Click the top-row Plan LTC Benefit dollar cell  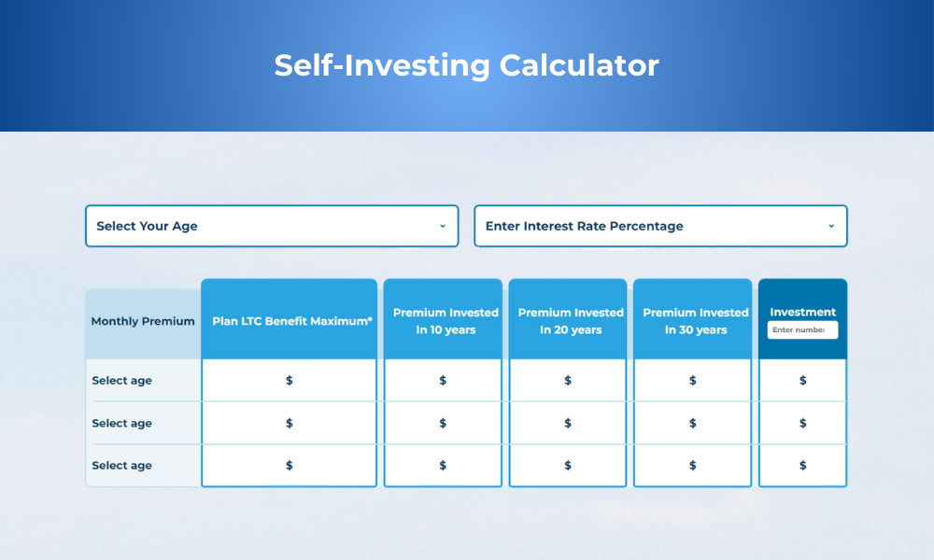click(x=290, y=381)
